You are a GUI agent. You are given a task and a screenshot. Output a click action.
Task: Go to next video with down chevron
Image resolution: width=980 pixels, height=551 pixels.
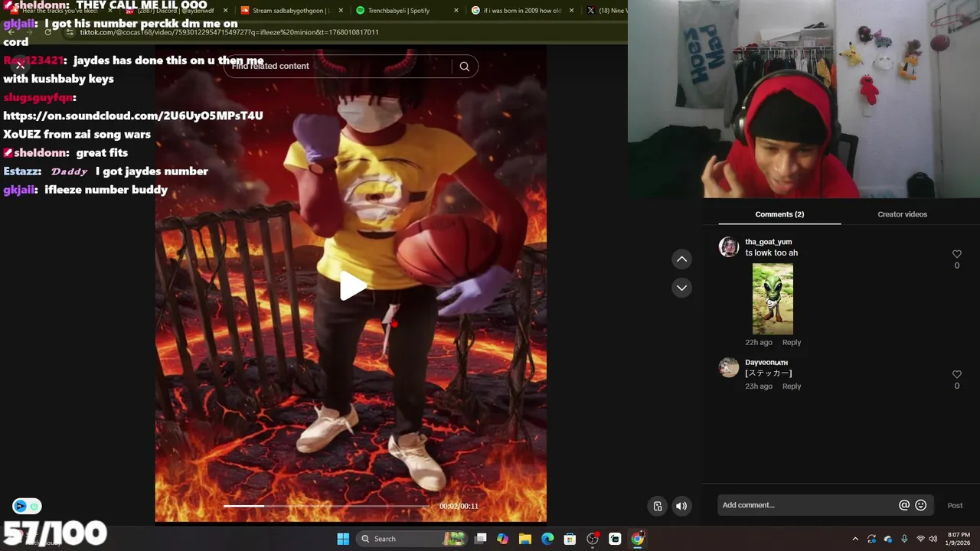coord(681,288)
